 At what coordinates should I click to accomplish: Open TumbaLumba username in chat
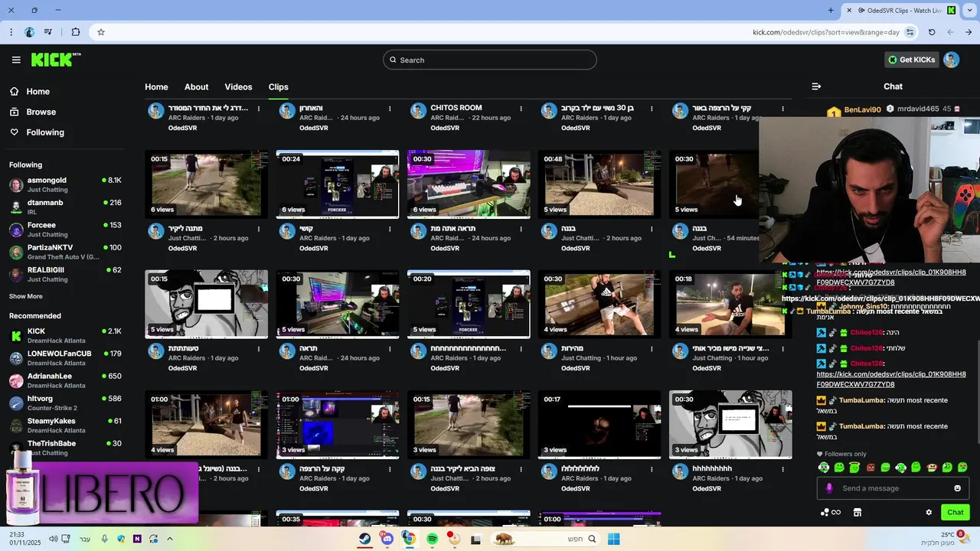tap(862, 400)
